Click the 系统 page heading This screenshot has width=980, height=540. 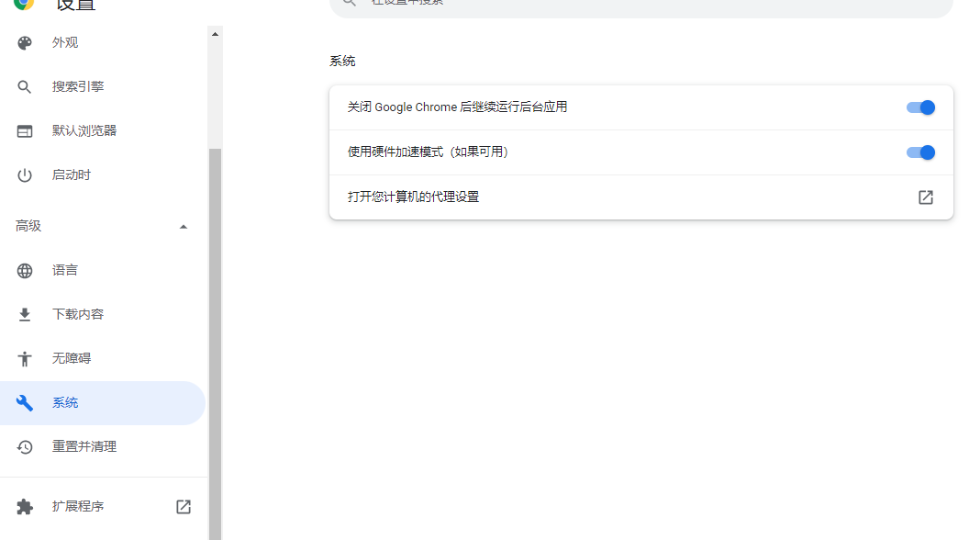(x=342, y=62)
